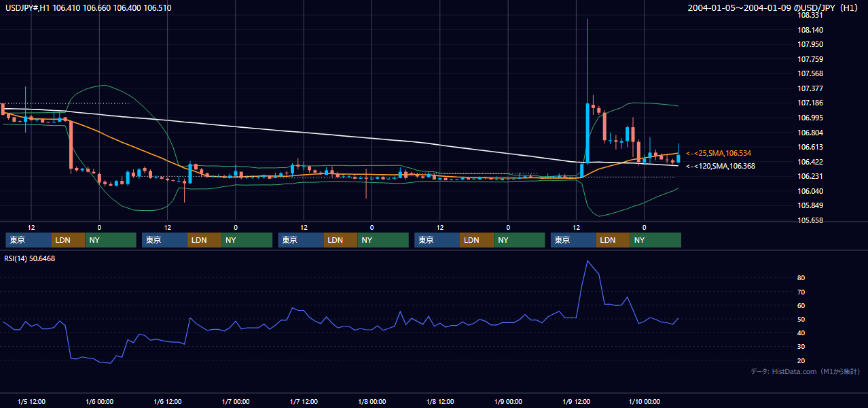Select the 1/8 00:00 time axis label
This screenshot has width=868, height=408.
click(372, 402)
